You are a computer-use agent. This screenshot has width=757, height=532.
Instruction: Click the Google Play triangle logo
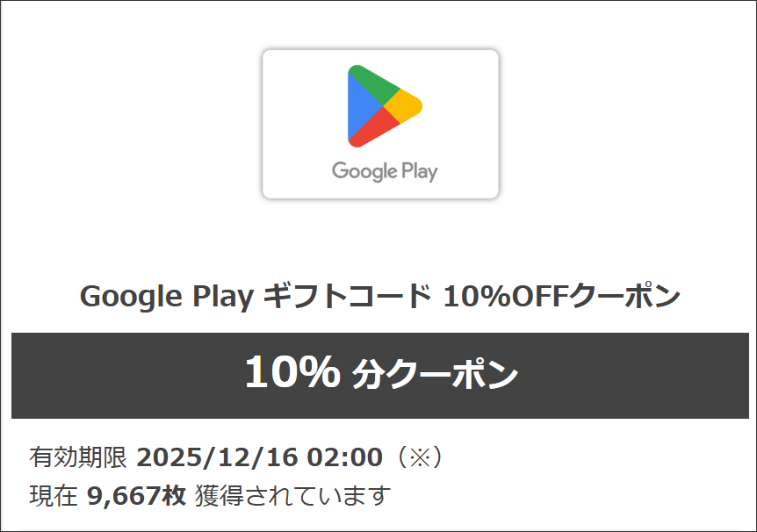click(x=384, y=105)
